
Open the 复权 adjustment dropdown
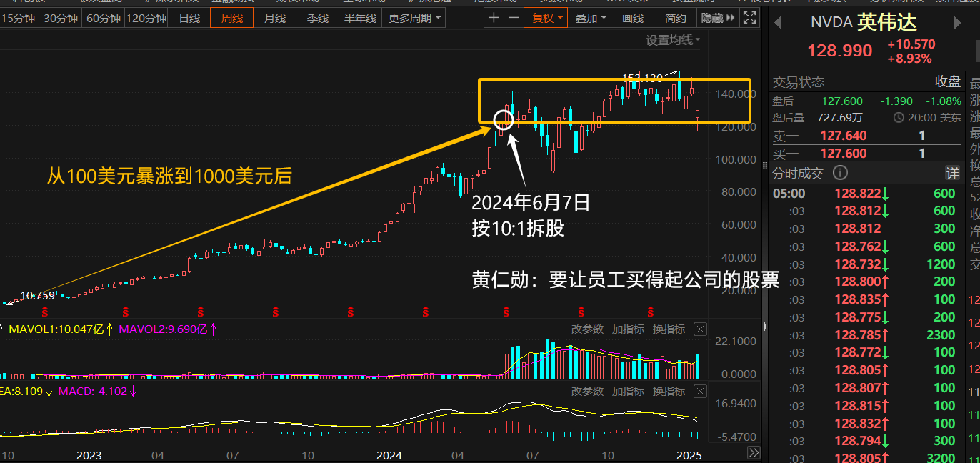(x=546, y=18)
